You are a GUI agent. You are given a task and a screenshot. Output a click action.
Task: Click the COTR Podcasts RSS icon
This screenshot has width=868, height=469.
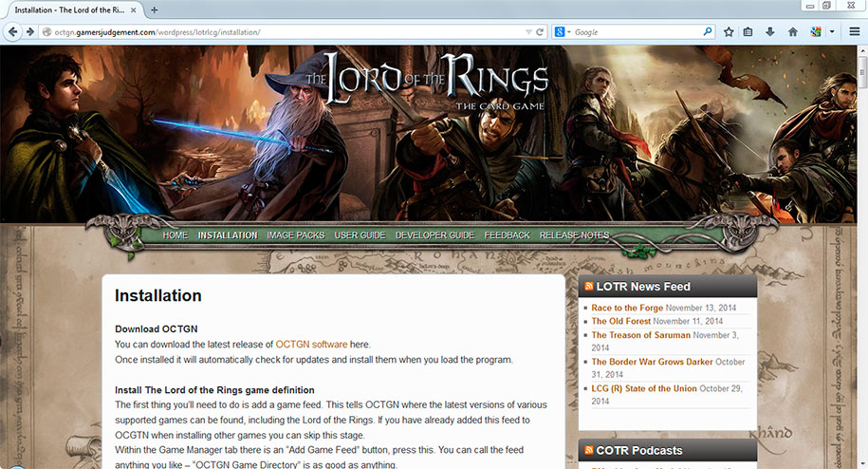coord(589,450)
